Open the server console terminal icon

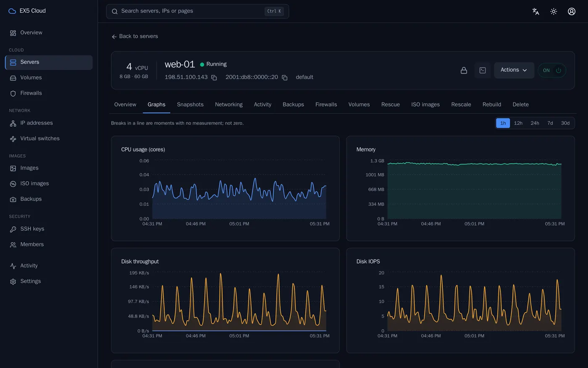483,70
